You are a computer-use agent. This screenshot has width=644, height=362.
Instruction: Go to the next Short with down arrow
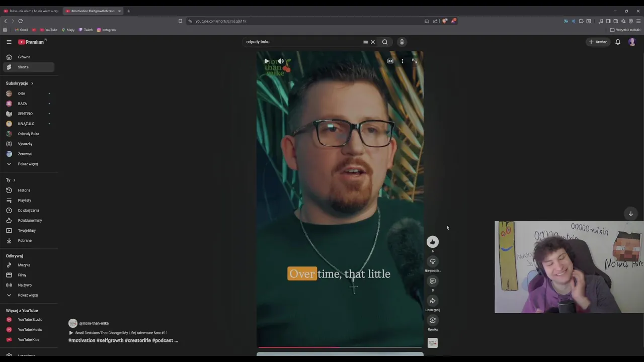pos(630,214)
